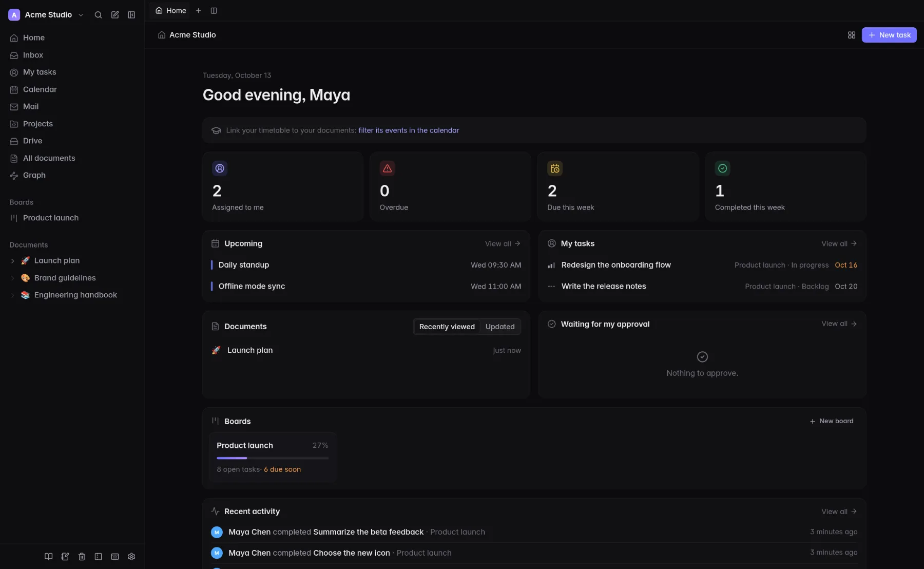Select the Home tab in the tab bar
924x569 pixels.
(x=170, y=10)
